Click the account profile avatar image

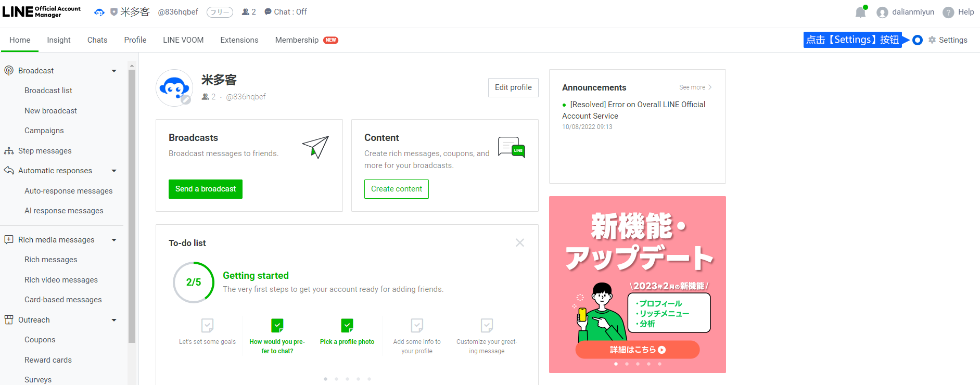click(x=174, y=88)
